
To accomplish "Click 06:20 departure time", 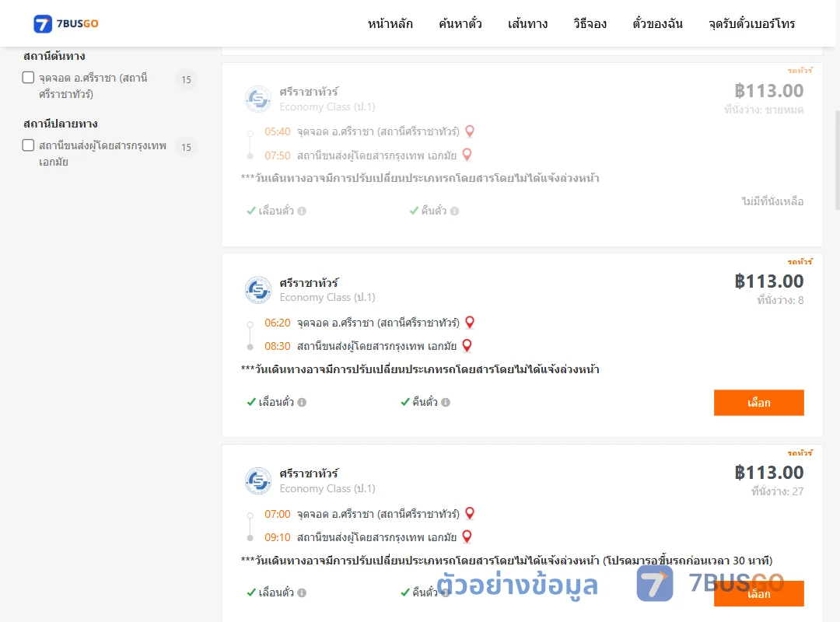I will [278, 323].
